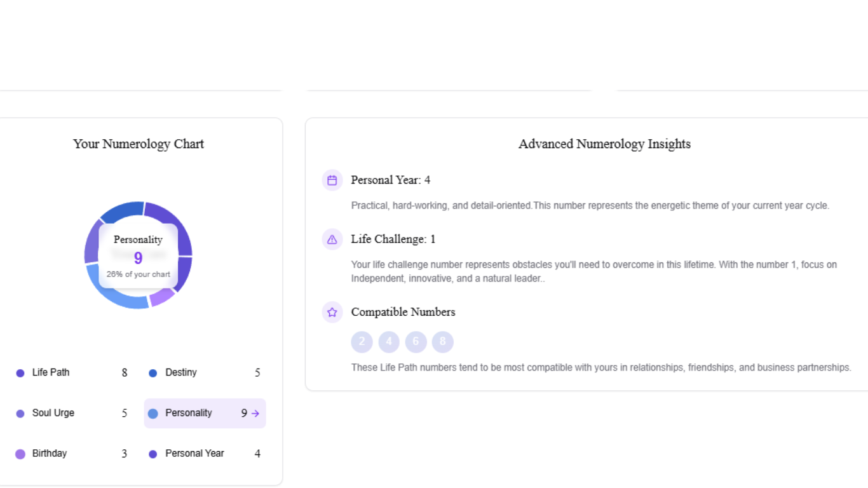This screenshot has width=868, height=488.
Task: Select the Life Path legend row
Action: [72, 373]
